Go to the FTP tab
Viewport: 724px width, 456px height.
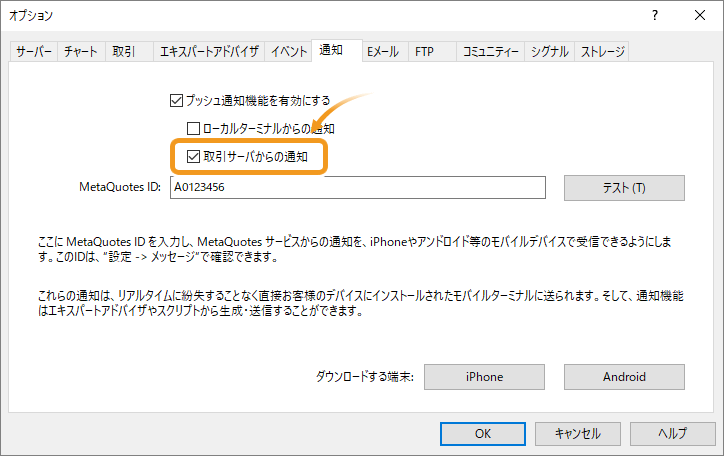(432, 51)
